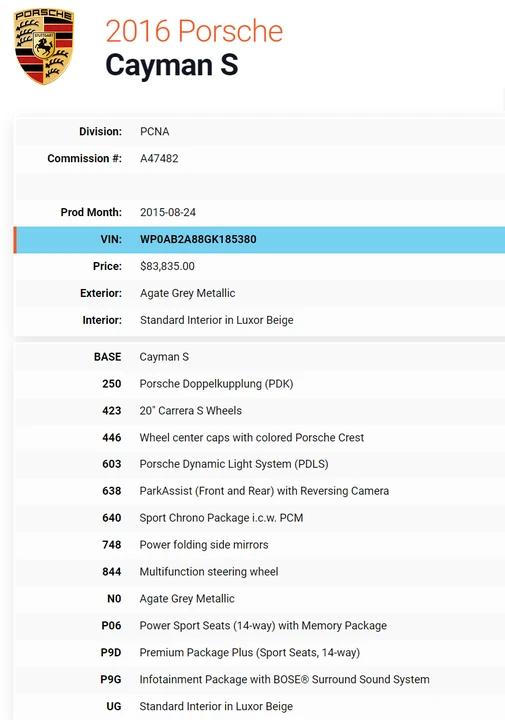Image resolution: width=505 pixels, height=720 pixels.
Task: Click the '2016 Porsche' heading
Action: 194,31
